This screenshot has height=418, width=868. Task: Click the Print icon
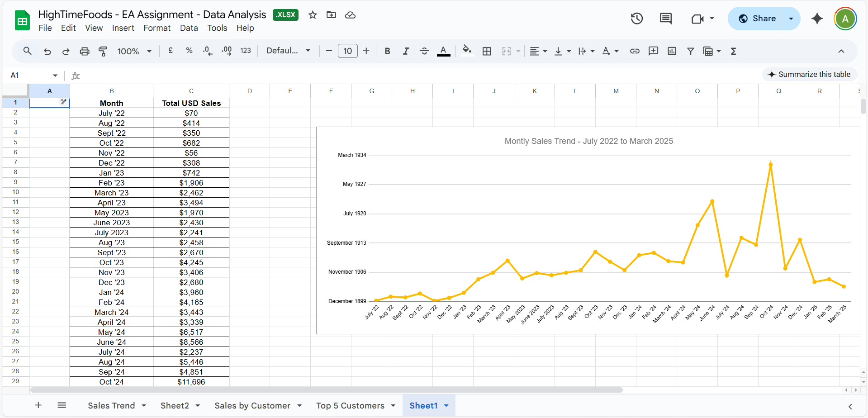click(x=84, y=51)
